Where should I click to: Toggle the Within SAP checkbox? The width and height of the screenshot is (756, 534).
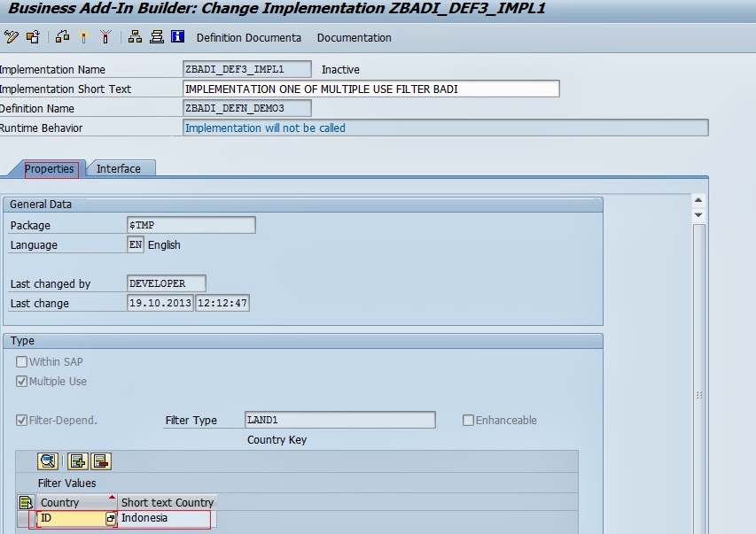pos(21,361)
